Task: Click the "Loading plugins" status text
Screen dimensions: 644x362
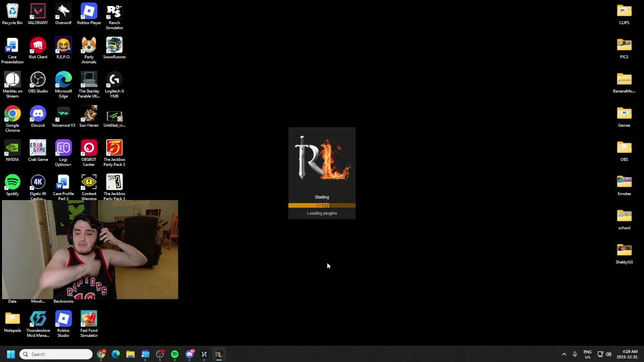Action: click(x=322, y=213)
